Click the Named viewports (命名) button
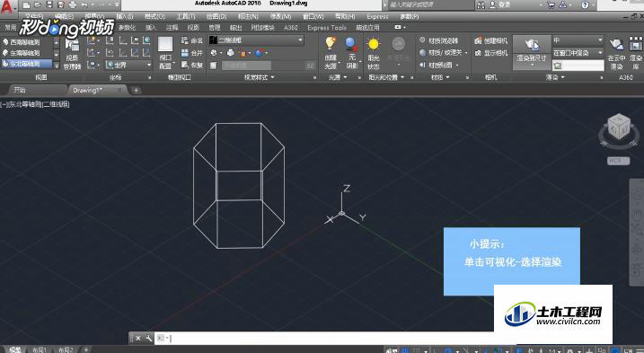Viewport: 644px width, 353px height. 192,41
